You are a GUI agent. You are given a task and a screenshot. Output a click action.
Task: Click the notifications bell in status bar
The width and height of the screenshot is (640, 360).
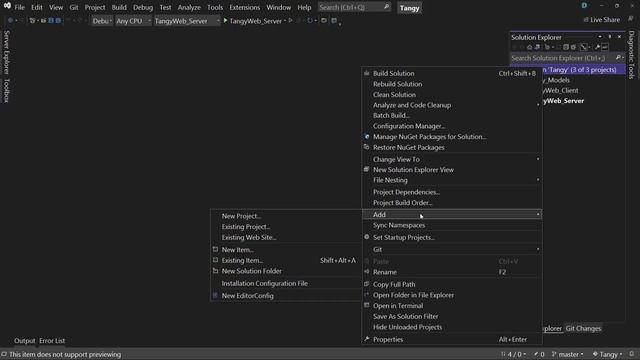click(x=631, y=354)
